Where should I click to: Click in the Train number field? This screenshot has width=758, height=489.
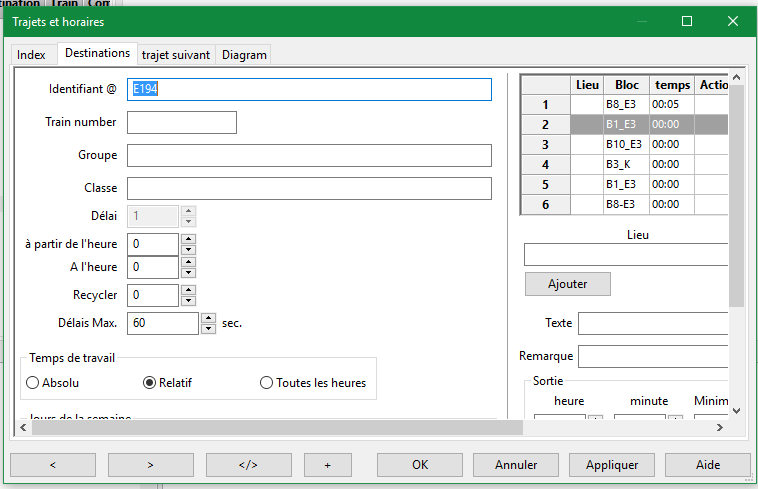click(181, 122)
